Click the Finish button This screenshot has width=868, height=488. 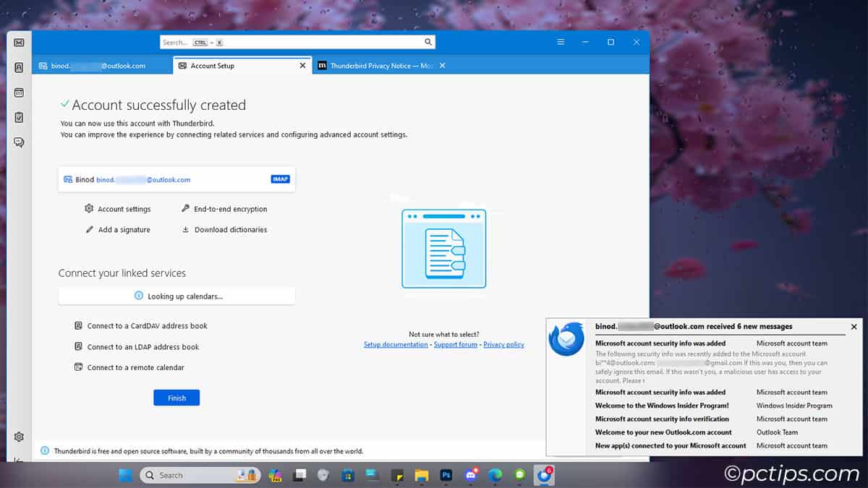tap(176, 398)
